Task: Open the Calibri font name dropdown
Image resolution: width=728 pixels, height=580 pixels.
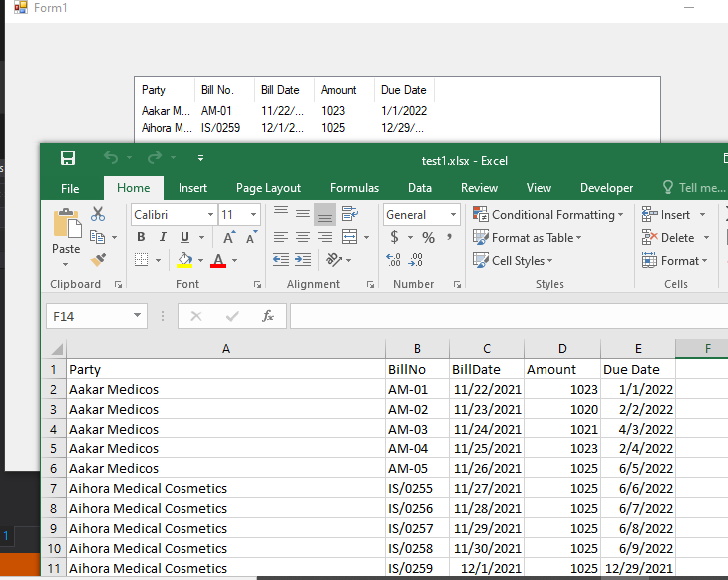Action: pos(210,215)
